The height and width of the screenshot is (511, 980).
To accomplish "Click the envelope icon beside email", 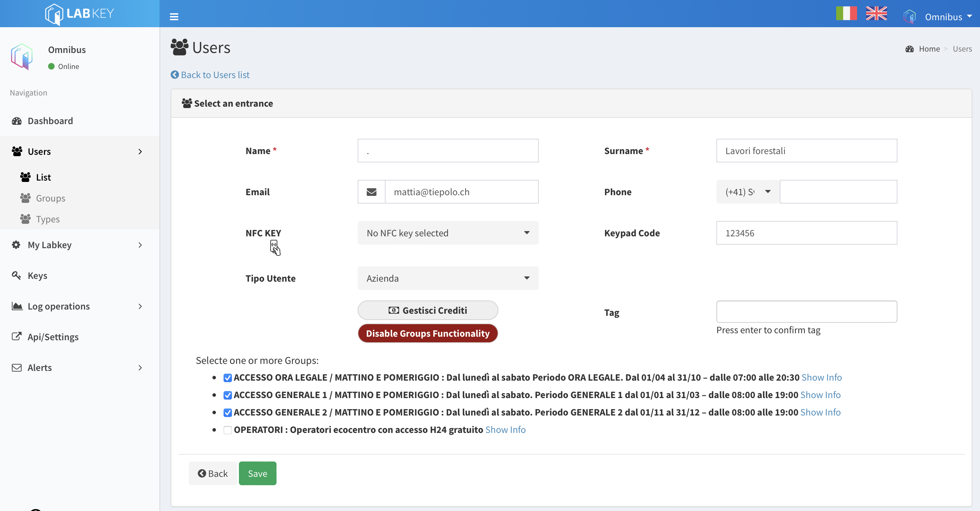I will tap(371, 192).
